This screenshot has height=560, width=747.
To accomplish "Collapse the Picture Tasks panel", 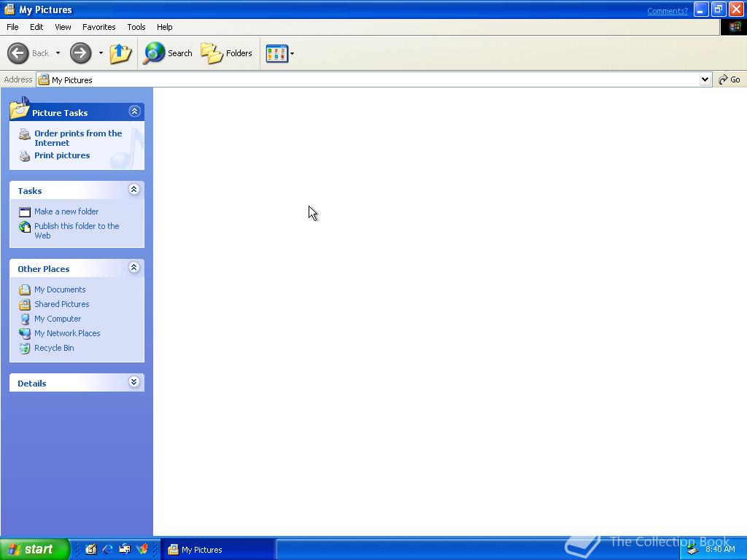I will (134, 112).
